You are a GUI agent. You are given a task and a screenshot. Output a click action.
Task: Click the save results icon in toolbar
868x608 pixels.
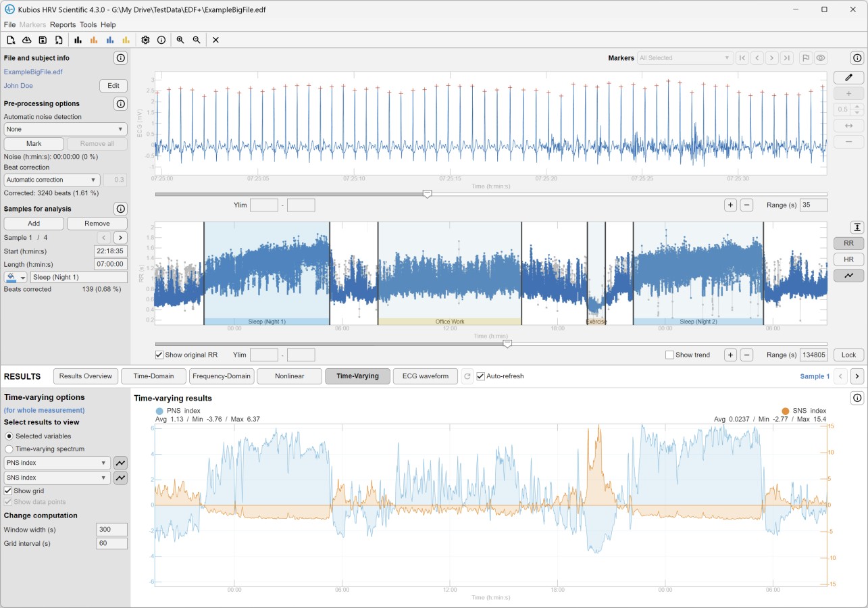pyautogui.click(x=43, y=40)
